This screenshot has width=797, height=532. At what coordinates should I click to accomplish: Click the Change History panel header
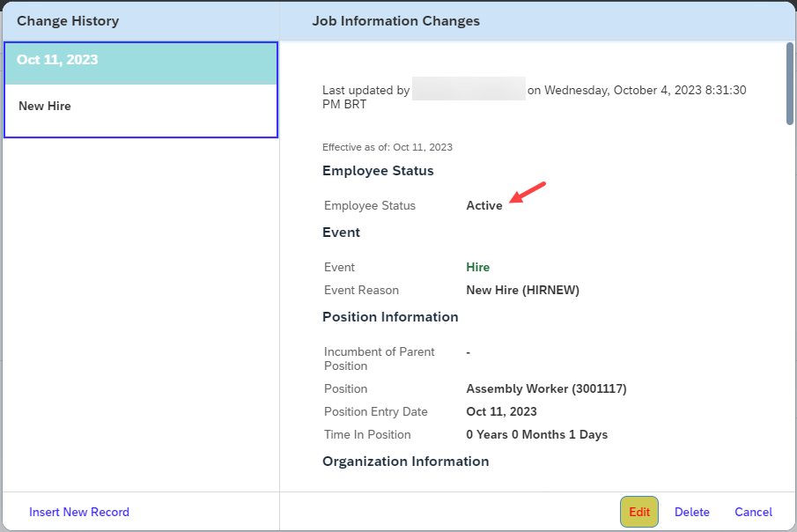coord(68,21)
